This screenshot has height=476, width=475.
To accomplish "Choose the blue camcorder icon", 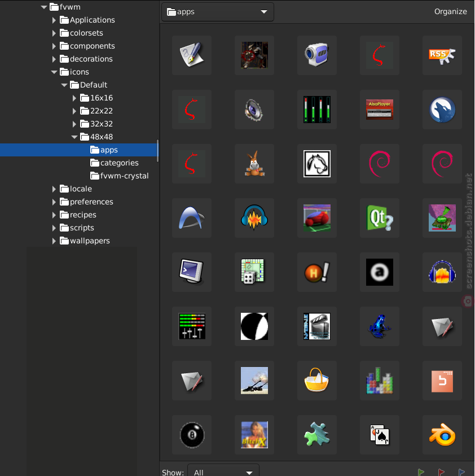I will tap(317, 55).
